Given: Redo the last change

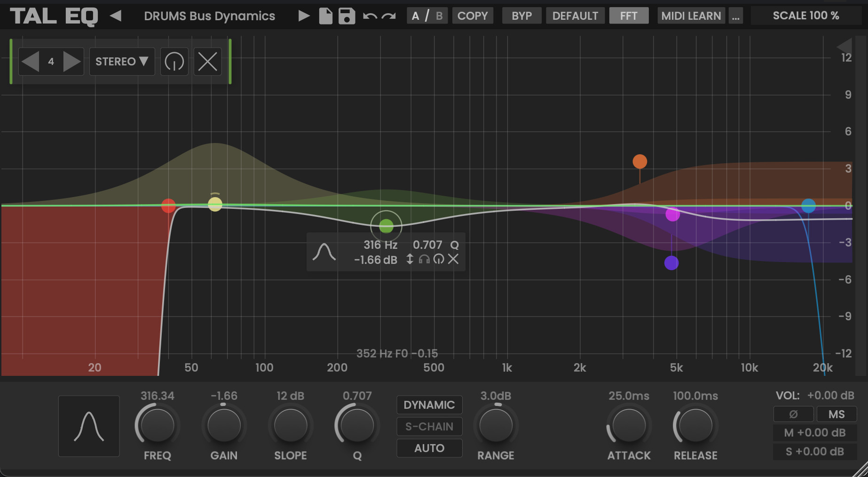Looking at the screenshot, I should pyautogui.click(x=388, y=16).
